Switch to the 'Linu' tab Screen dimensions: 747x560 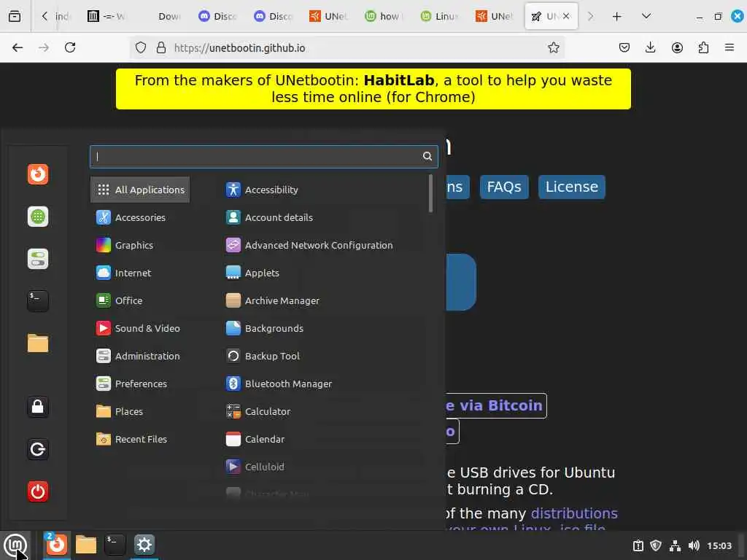coord(440,16)
